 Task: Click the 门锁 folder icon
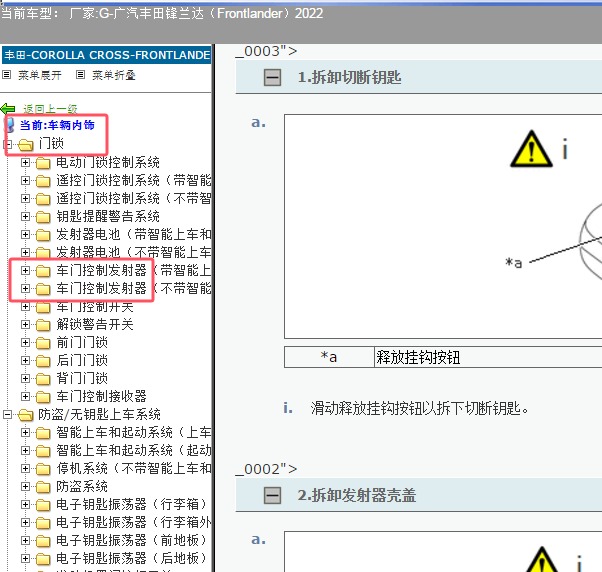[x=26, y=144]
